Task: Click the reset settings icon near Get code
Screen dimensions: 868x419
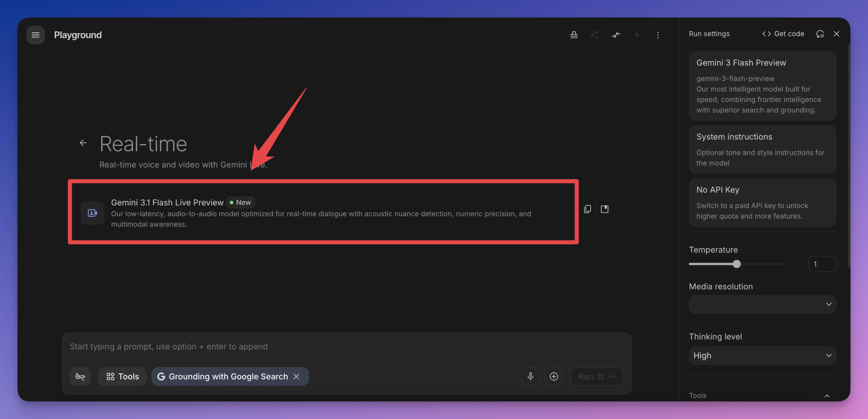Action: click(x=820, y=34)
